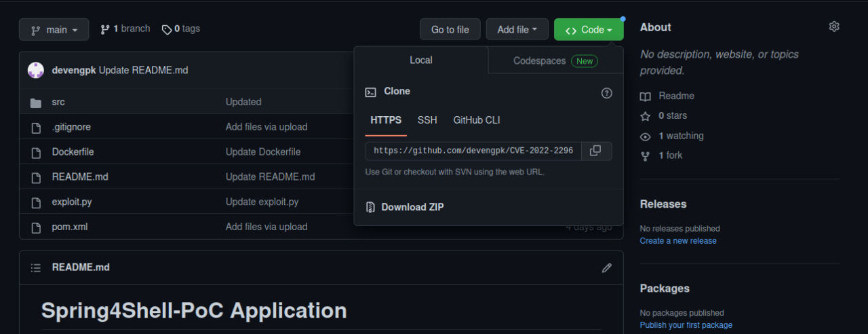Open 'Add files via upload' commit for pom.xml
Screen dimensions: 868x334
click(x=267, y=227)
